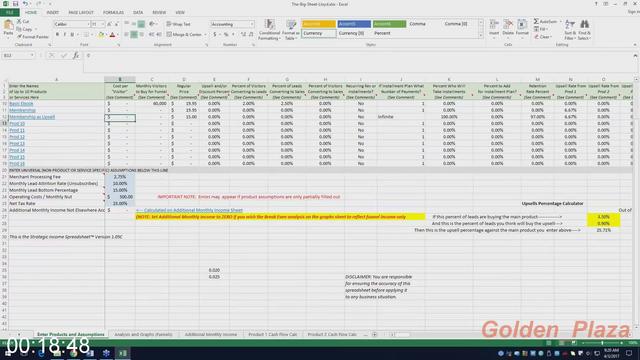Toggle Bold formatting
This screenshot has height=360, width=640.
click(57, 35)
